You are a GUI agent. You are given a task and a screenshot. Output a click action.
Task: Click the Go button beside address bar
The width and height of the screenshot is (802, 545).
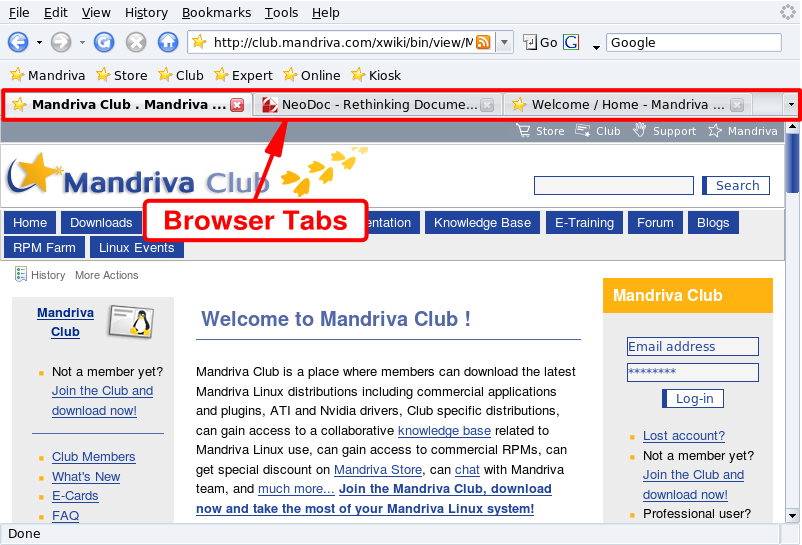[540, 42]
